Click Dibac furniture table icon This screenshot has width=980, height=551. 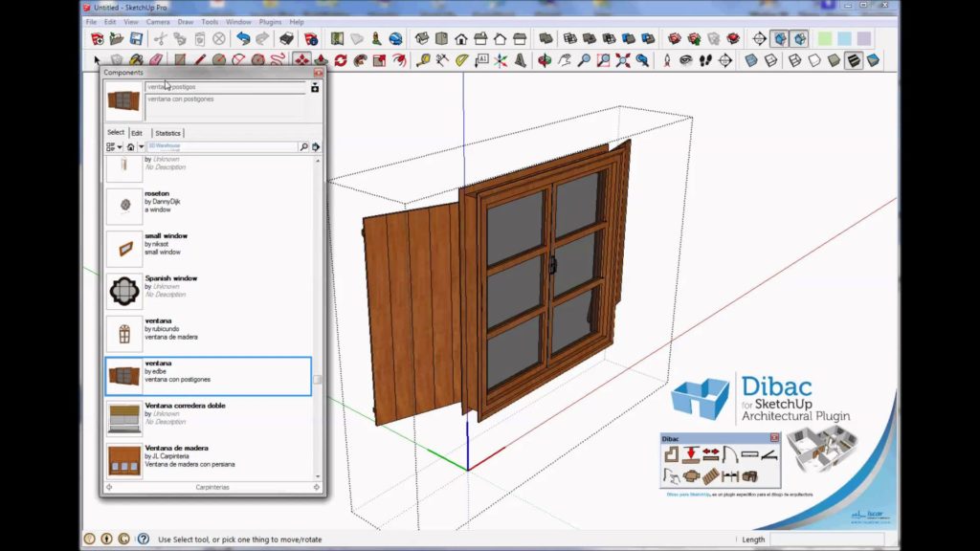pos(691,476)
